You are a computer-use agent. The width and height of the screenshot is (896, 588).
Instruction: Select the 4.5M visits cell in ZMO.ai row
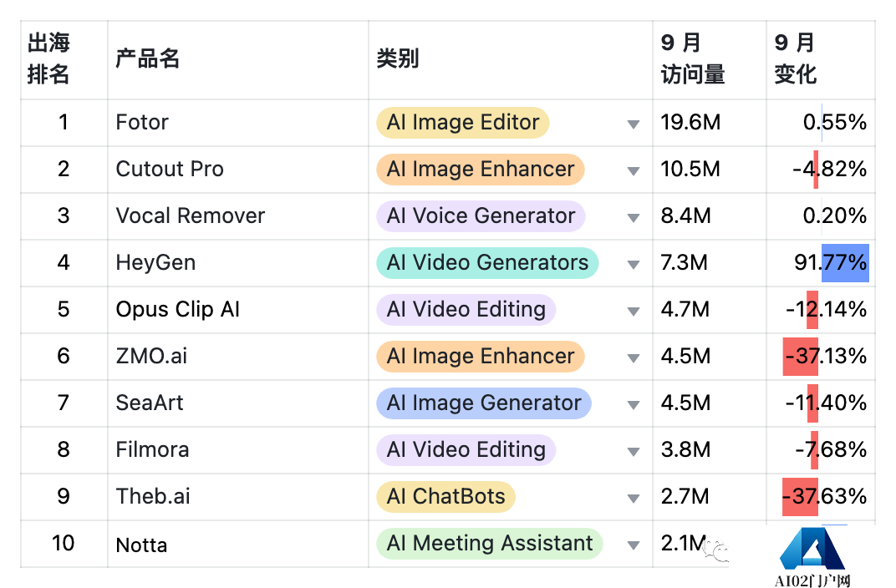coord(709,357)
